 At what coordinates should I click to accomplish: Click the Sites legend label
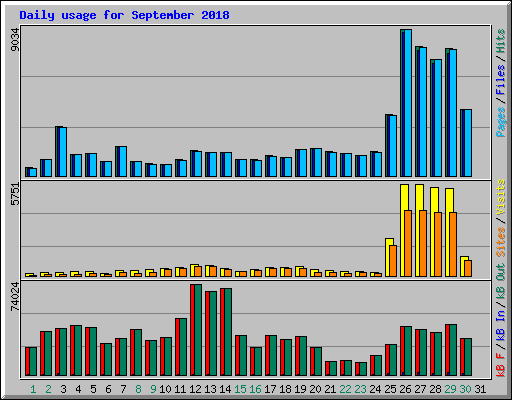501,242
